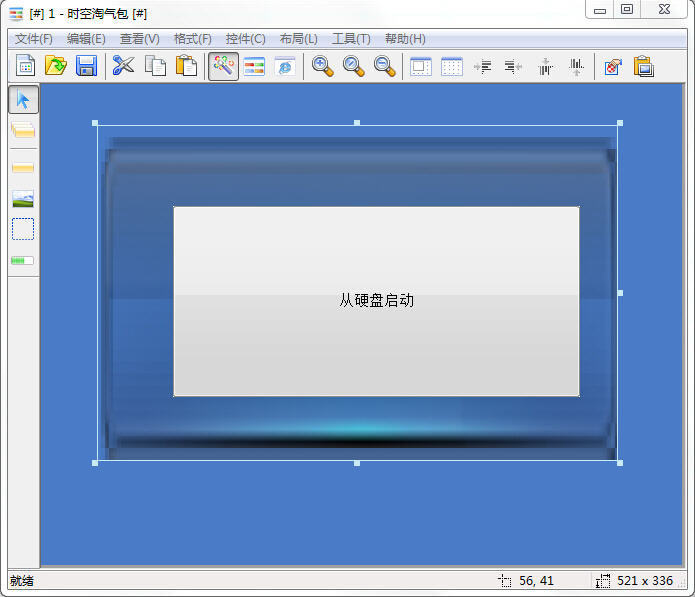The width and height of the screenshot is (695, 597).
Task: Click the bottom-left selection handle
Action: coord(95,463)
